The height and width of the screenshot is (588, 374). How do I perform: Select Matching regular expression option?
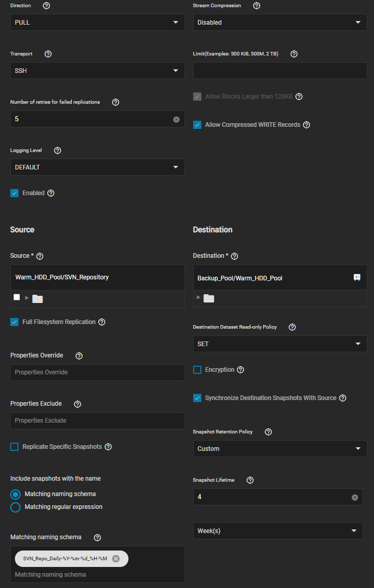(15, 507)
